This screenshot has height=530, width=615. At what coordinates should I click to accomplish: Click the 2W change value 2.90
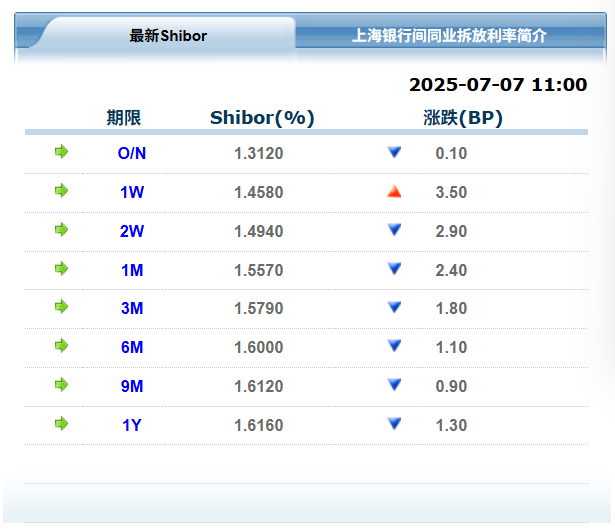pyautogui.click(x=451, y=231)
